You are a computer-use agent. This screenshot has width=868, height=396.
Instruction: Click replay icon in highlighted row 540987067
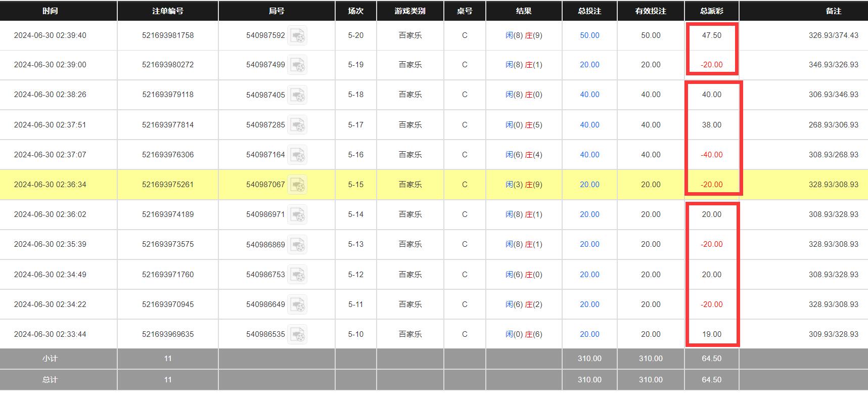point(297,185)
